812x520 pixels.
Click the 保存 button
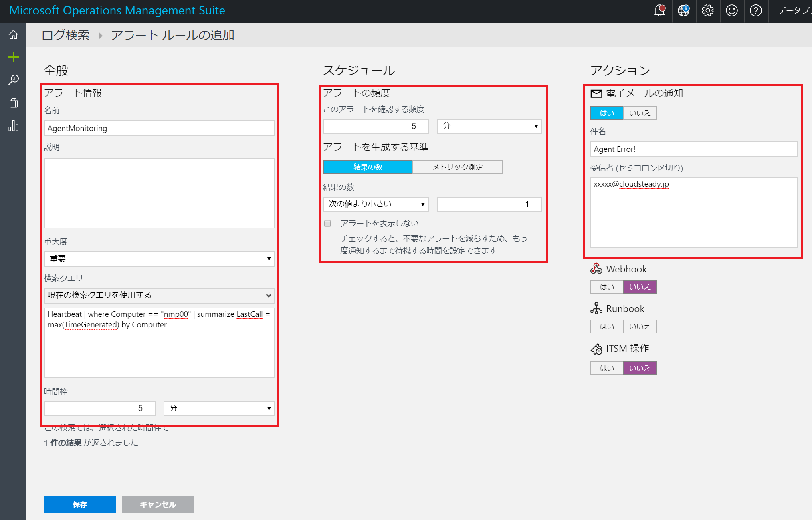click(80, 504)
